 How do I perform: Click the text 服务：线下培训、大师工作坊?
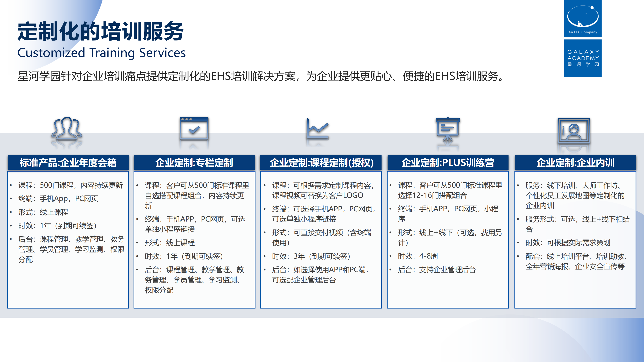[x=575, y=195]
